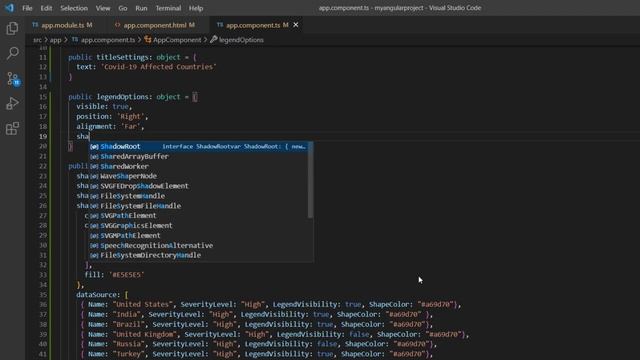Choose SharedArrayBuffer suggestion
Image resolution: width=640 pixels, height=360 pixels.
pos(199,156)
